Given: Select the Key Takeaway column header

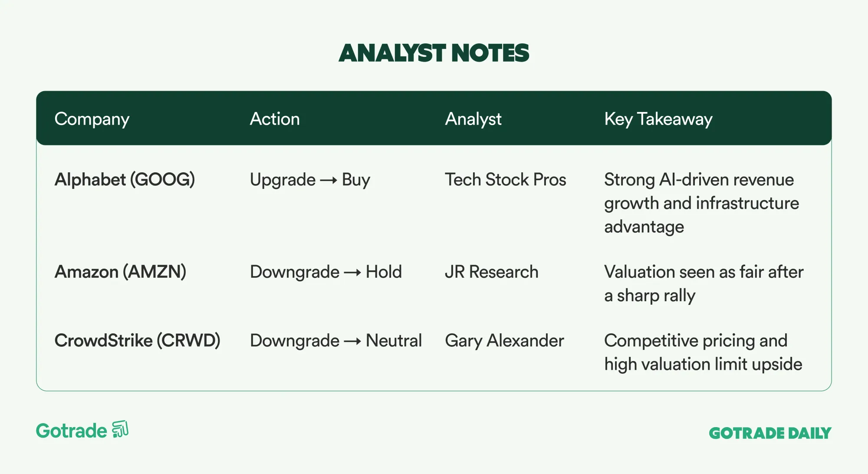Looking at the screenshot, I should coord(658,119).
